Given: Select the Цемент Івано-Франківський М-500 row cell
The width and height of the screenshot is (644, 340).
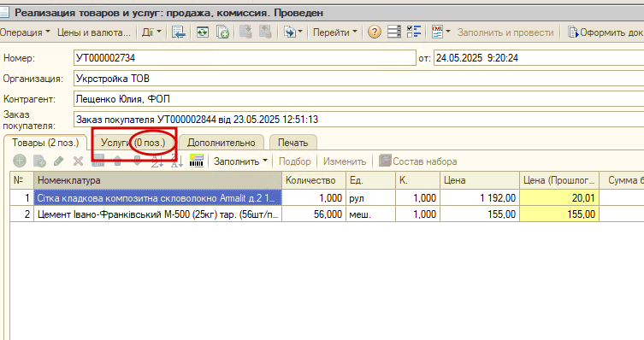Looking at the screenshot, I should click(157, 214).
